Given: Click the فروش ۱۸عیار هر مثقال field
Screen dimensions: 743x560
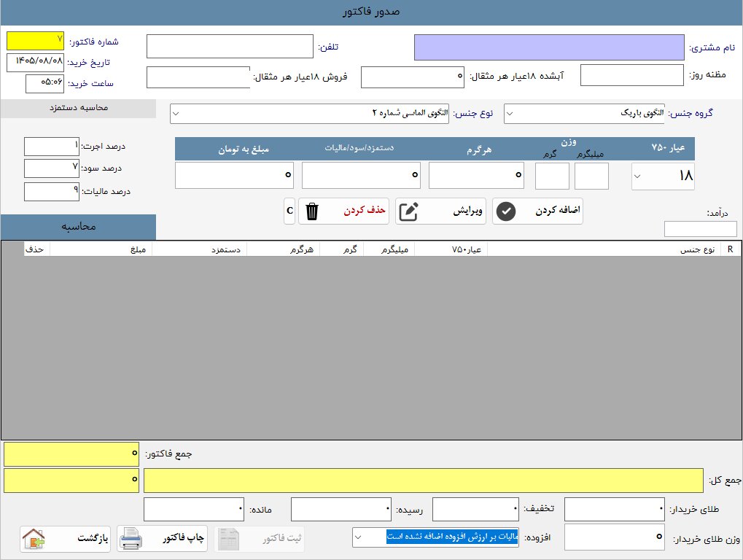Looking at the screenshot, I should tap(198, 77).
